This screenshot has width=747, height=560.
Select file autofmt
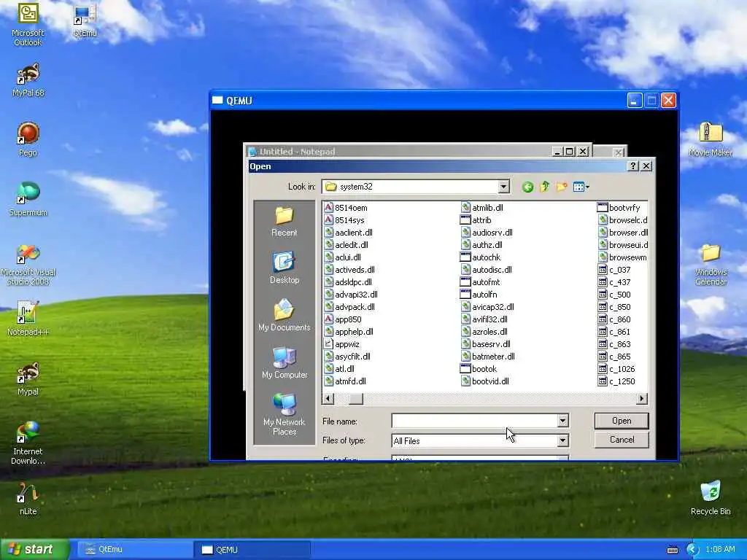click(x=480, y=282)
